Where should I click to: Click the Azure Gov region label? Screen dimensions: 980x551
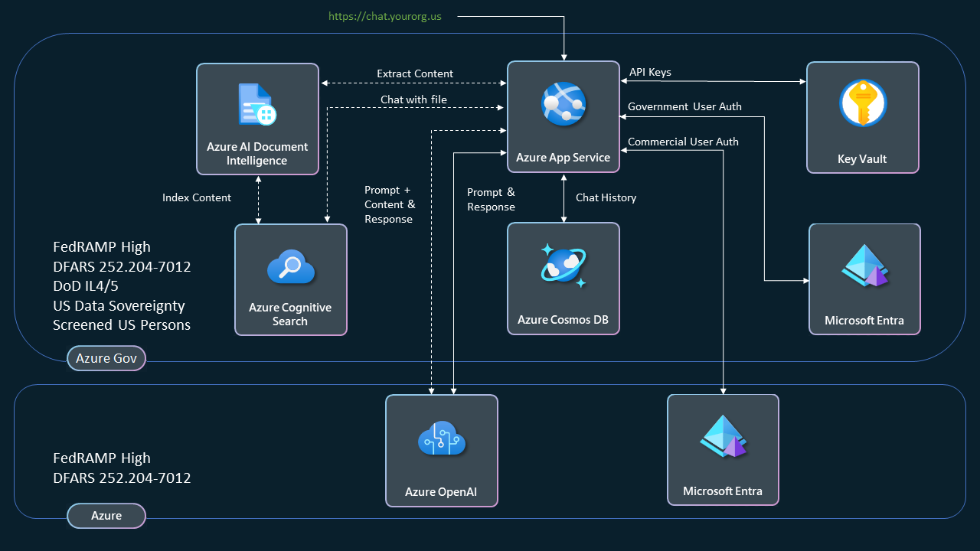(x=106, y=358)
